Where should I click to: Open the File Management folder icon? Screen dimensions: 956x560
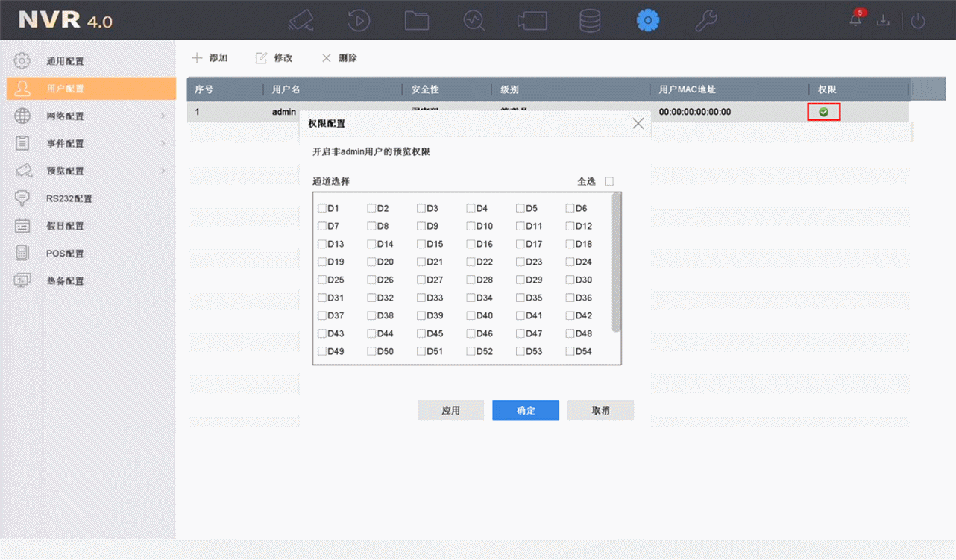point(416,20)
